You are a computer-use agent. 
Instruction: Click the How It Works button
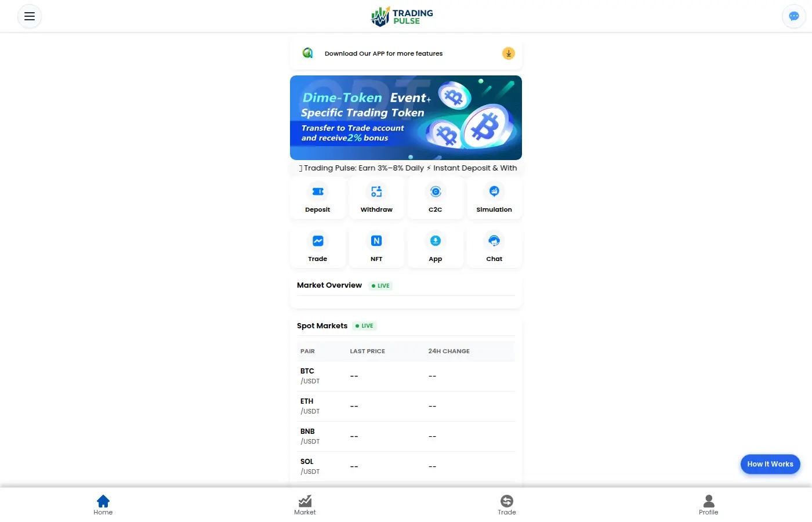(770, 464)
